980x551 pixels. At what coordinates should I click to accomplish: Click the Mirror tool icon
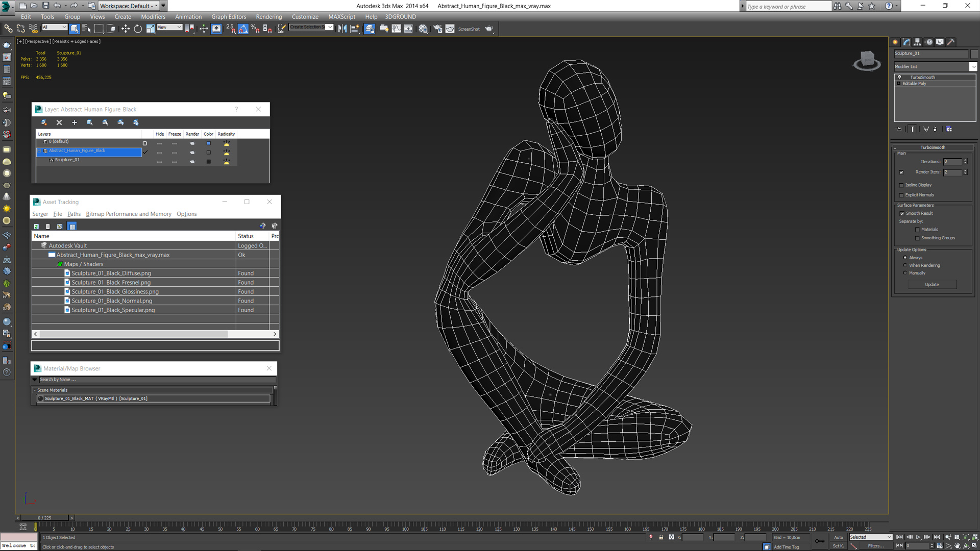point(342,29)
